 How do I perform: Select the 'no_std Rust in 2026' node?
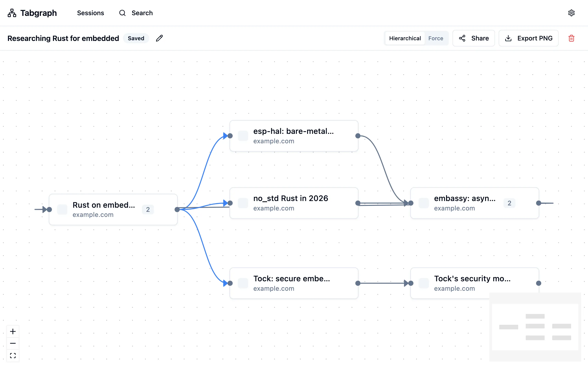(294, 203)
